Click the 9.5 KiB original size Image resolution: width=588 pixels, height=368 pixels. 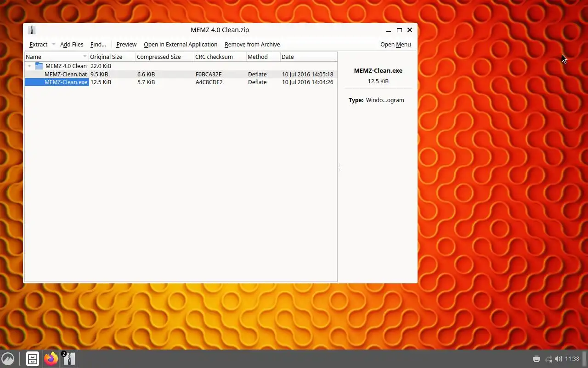pos(99,74)
